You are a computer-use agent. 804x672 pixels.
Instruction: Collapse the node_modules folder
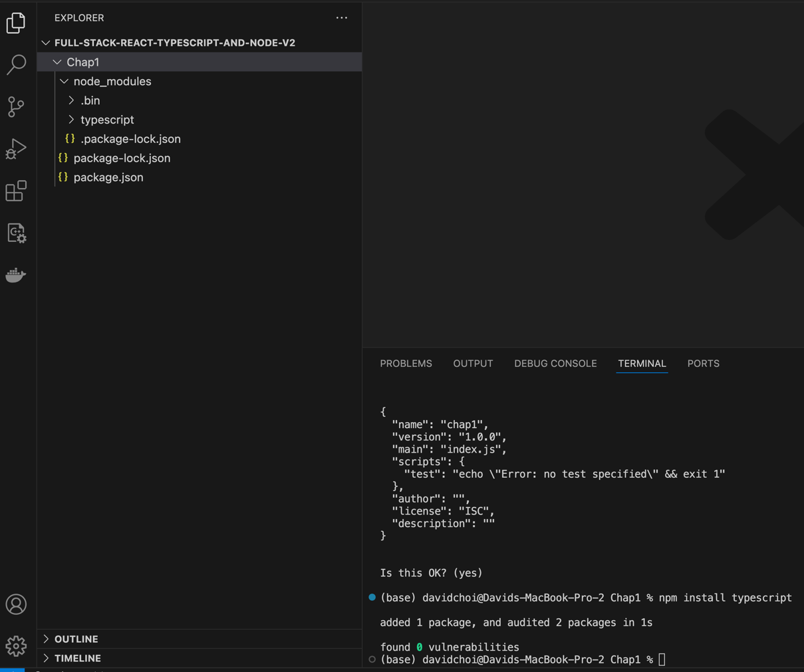point(112,81)
